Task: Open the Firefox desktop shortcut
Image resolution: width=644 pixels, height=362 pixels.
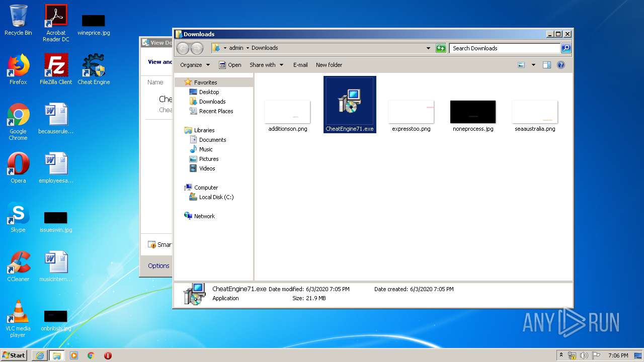Action: click(18, 69)
